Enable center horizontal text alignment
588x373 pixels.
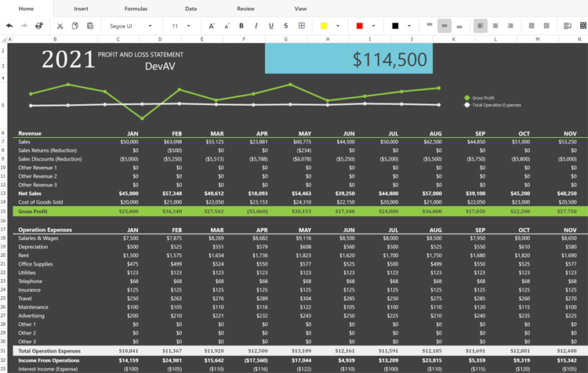pos(495,26)
